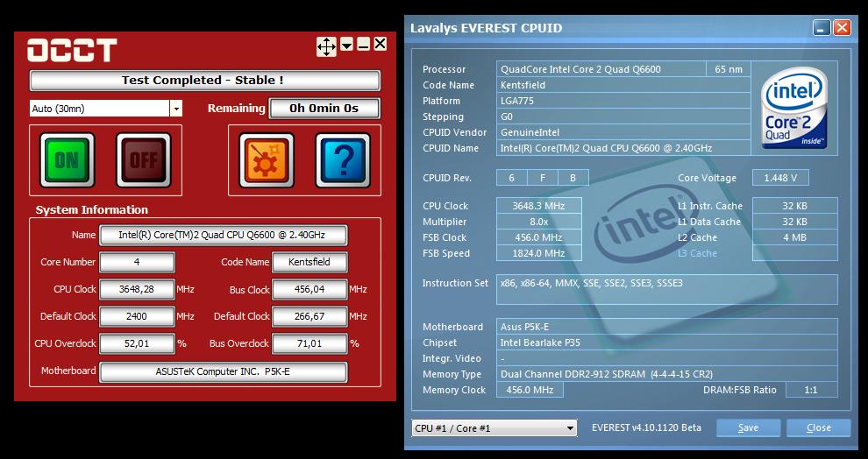This screenshot has height=459, width=868.
Task: Click the Chipset value Intel Bearlake P35
Action: 667,342
